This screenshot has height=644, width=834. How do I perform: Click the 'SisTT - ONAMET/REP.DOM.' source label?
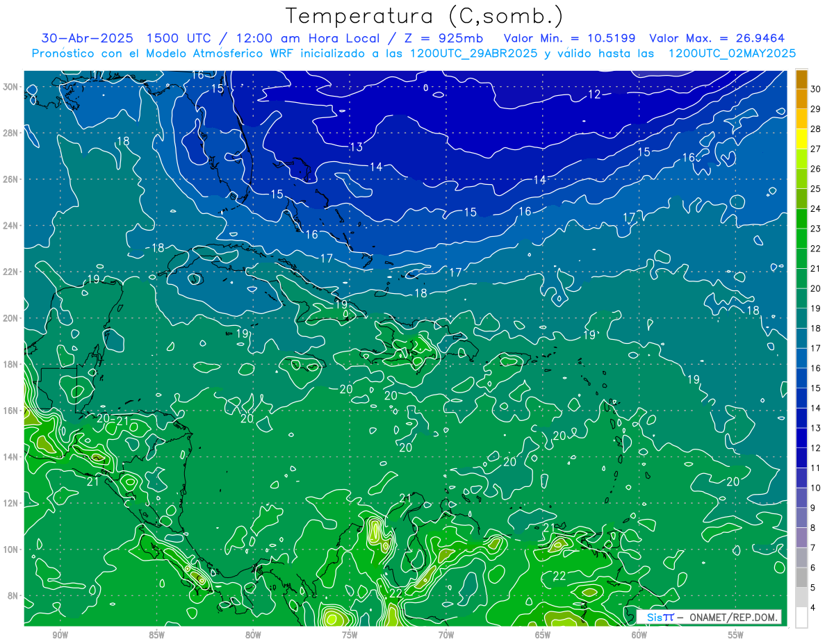[x=709, y=617]
